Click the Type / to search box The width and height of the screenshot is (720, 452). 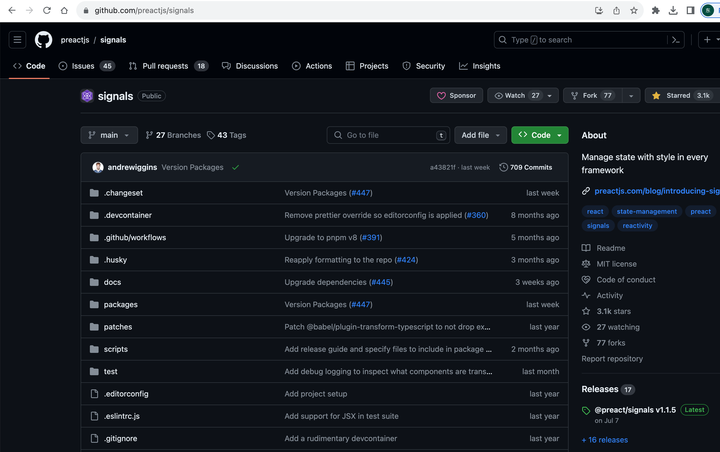[x=589, y=40]
